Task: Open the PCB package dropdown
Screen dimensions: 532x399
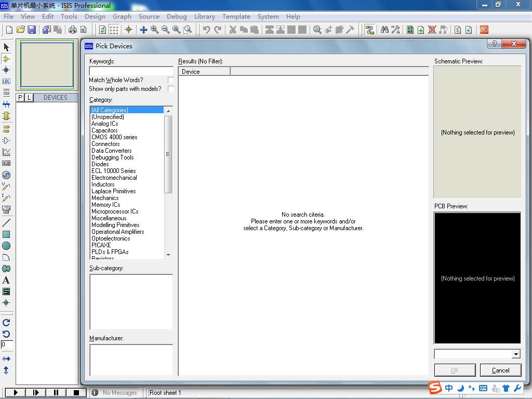Action: (516, 354)
